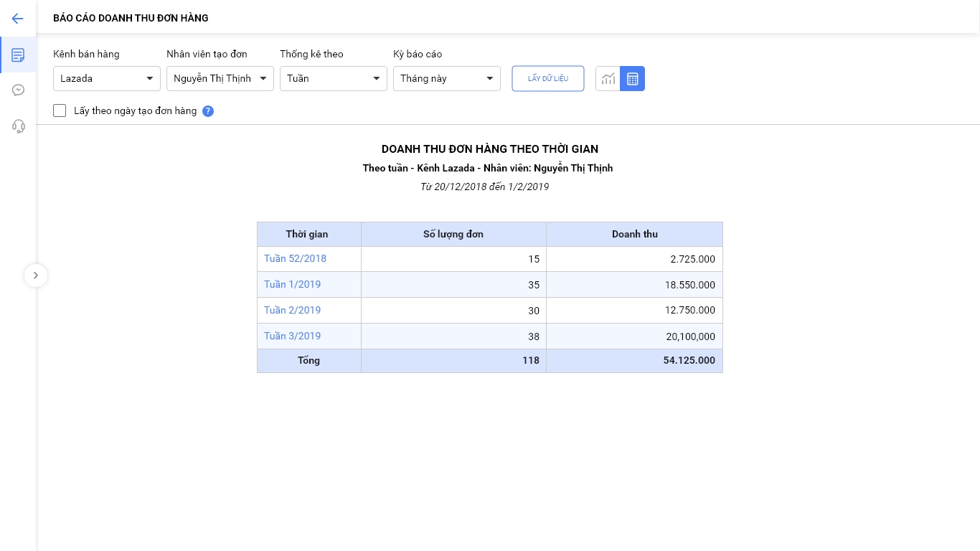Click the Doanh thu column header

[x=634, y=234]
